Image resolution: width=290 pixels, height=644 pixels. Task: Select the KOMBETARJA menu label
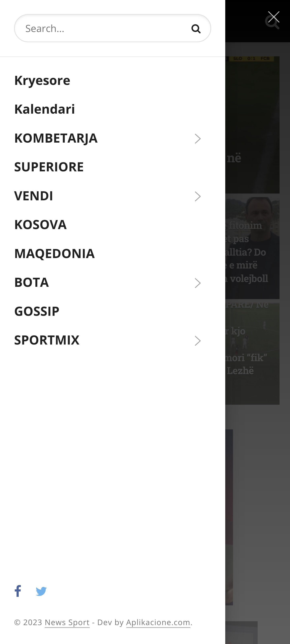tap(56, 138)
